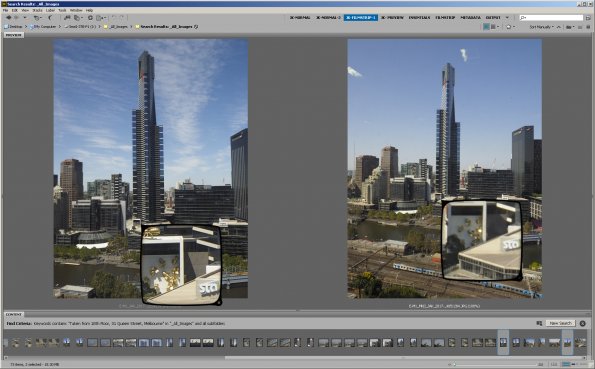Open the Filter by rating star dropdown
Viewport: 595px width, 369px height.
click(510, 27)
